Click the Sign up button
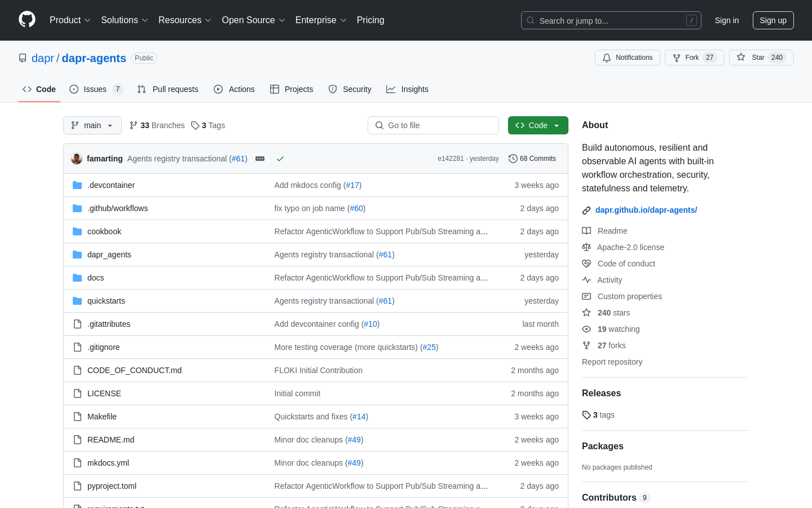The height and width of the screenshot is (508, 812). 773,20
